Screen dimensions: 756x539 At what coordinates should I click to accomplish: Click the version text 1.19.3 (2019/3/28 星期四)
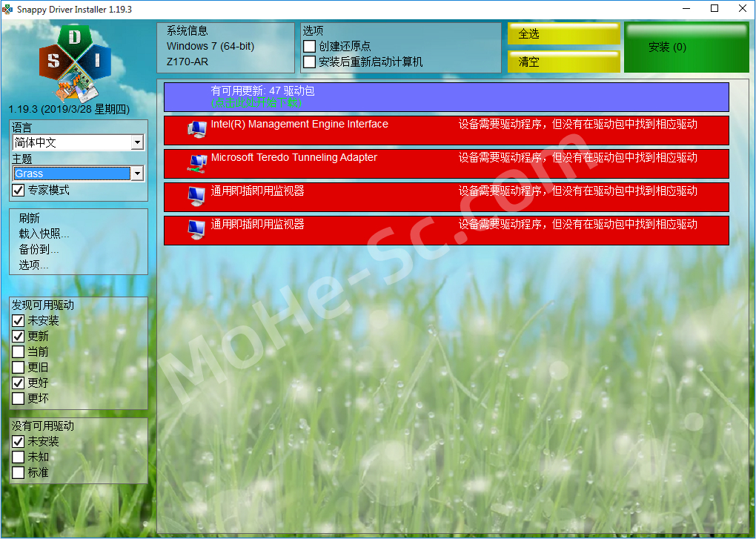(69, 110)
